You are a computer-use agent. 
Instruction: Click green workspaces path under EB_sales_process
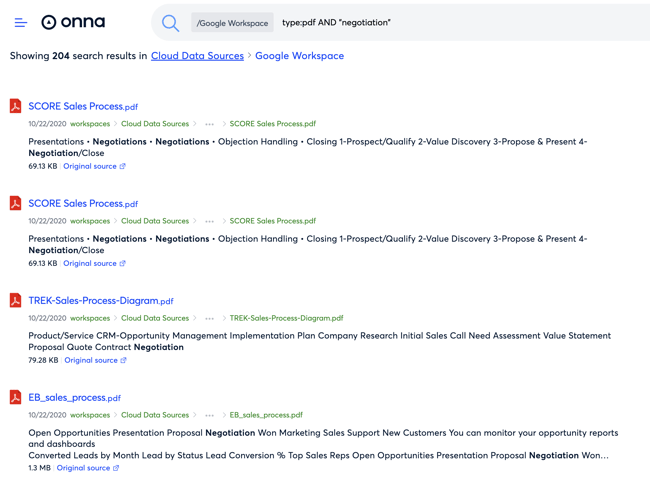(90, 415)
